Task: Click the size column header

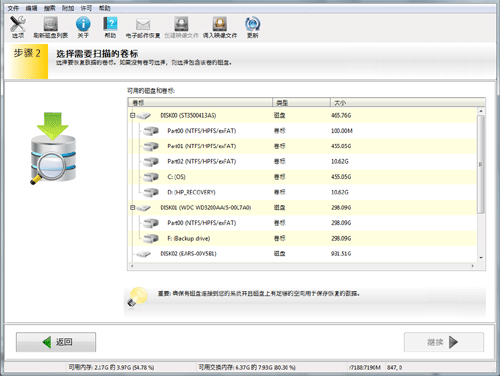Action: click(x=407, y=103)
